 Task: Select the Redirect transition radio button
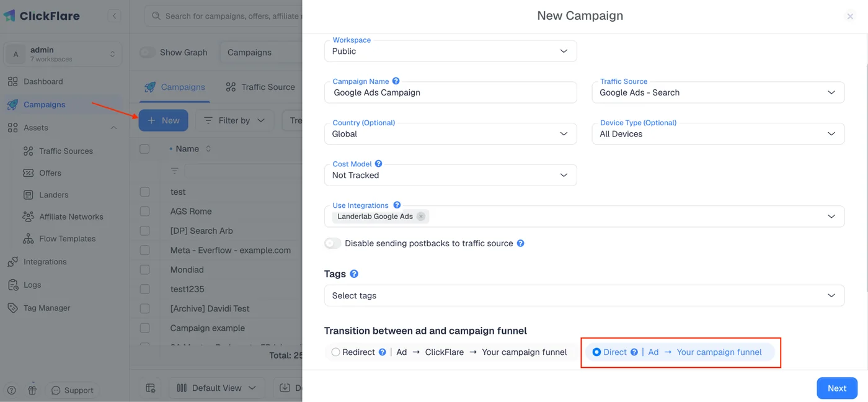[x=335, y=352]
